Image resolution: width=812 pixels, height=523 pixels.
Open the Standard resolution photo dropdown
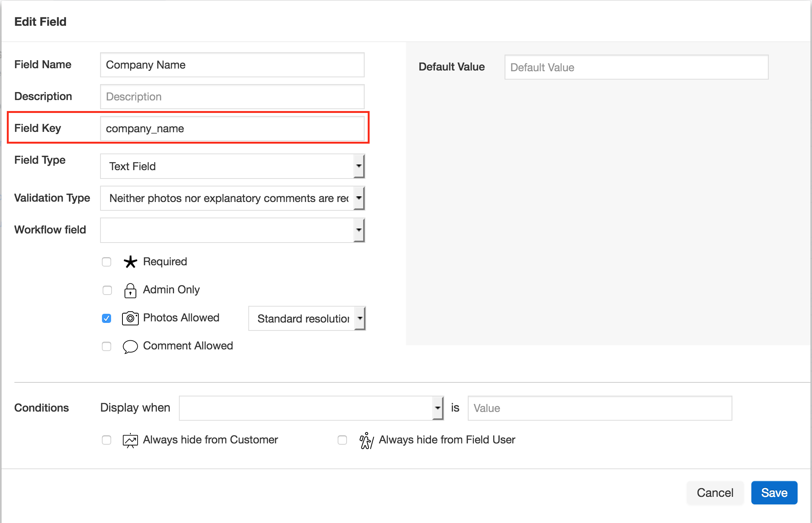[x=307, y=319]
